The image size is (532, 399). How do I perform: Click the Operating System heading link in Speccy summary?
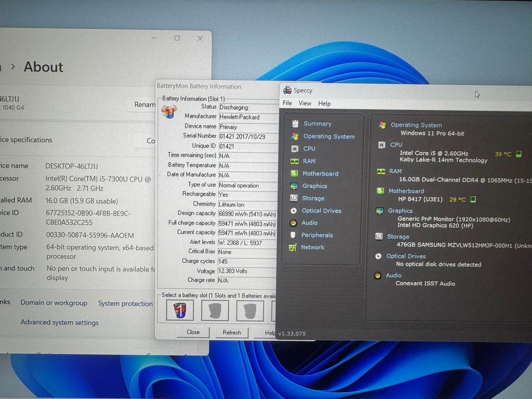(x=416, y=125)
